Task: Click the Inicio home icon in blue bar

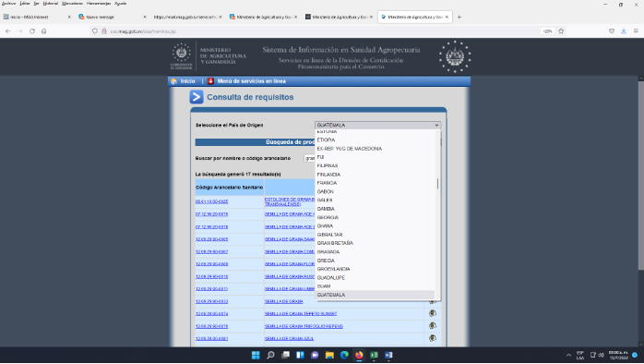Action: pyautogui.click(x=173, y=81)
